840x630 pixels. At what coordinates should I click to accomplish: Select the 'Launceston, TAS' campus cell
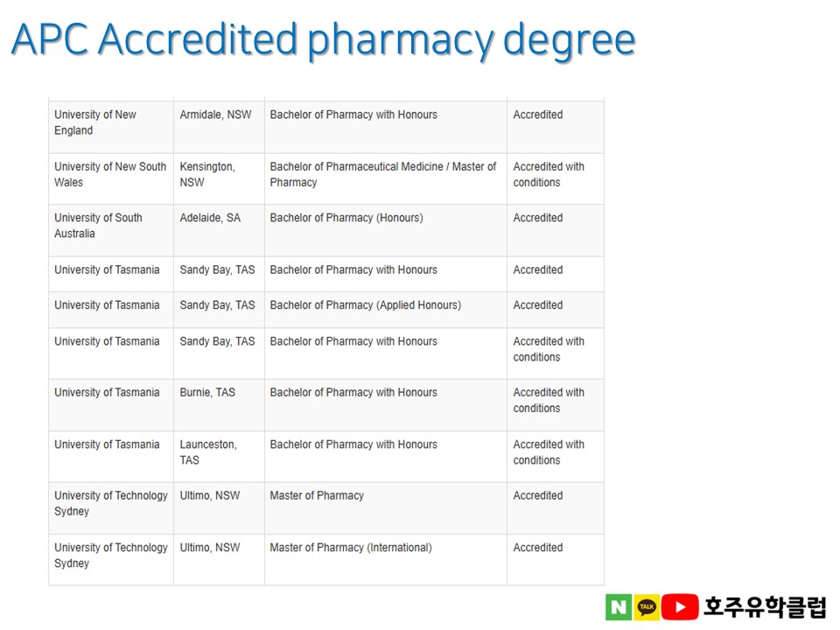pyautogui.click(x=207, y=452)
